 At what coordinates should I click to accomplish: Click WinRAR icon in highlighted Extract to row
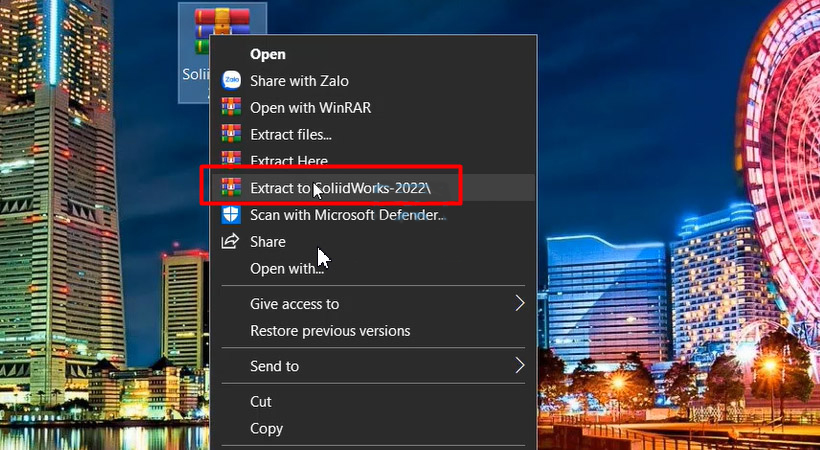click(231, 187)
